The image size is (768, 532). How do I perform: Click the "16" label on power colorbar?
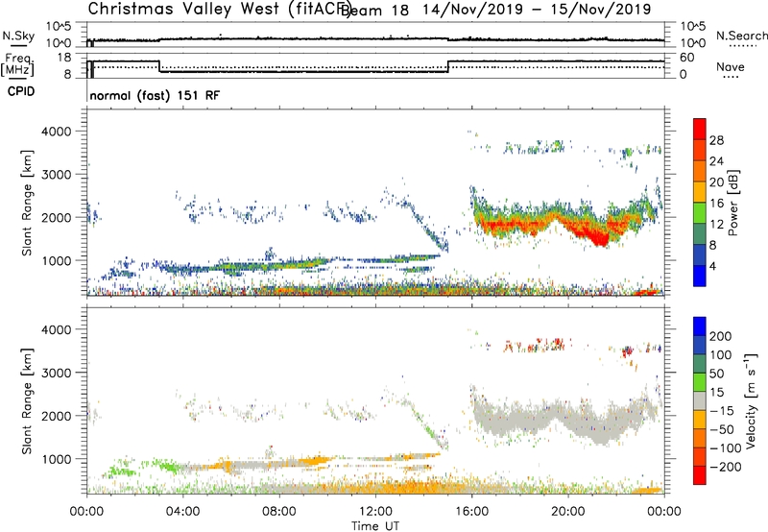pos(716,204)
